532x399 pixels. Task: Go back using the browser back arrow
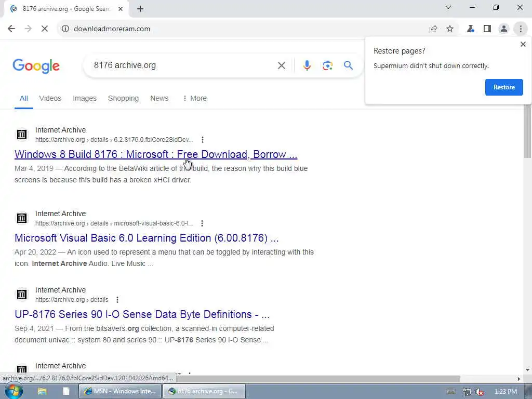[11, 29]
